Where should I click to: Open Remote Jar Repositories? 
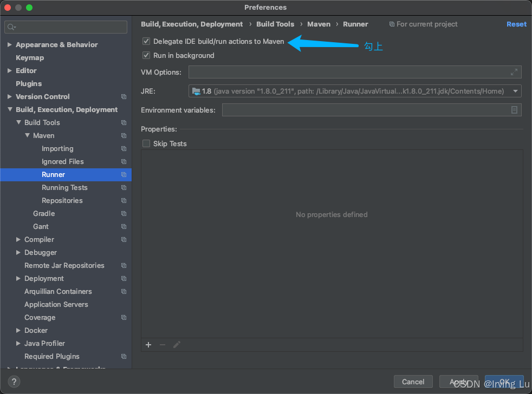pyautogui.click(x=64, y=266)
